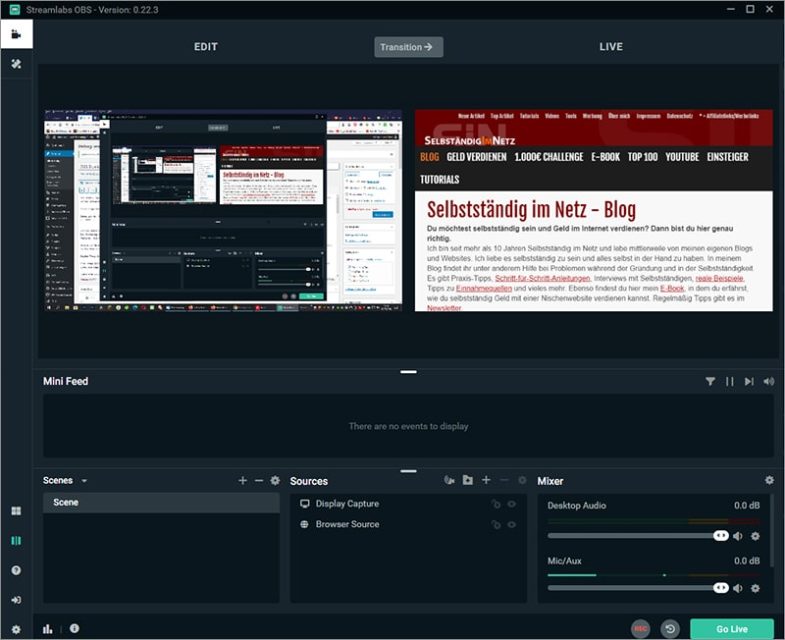Screen dimensions: 785x640
Task: Click the Desktop Audio 0.0 dB value
Action: [747, 506]
